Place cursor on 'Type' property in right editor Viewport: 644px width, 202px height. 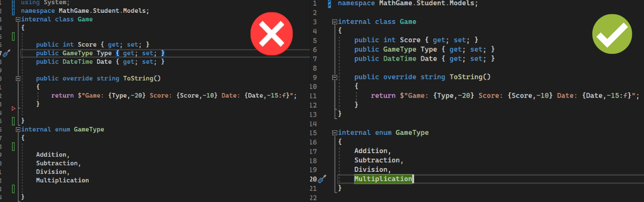(x=428, y=49)
